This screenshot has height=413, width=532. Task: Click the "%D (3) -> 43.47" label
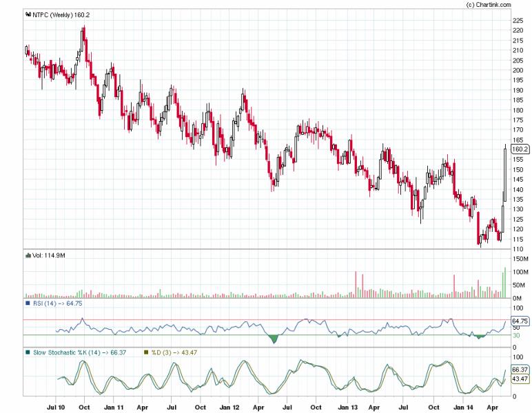coord(174,352)
